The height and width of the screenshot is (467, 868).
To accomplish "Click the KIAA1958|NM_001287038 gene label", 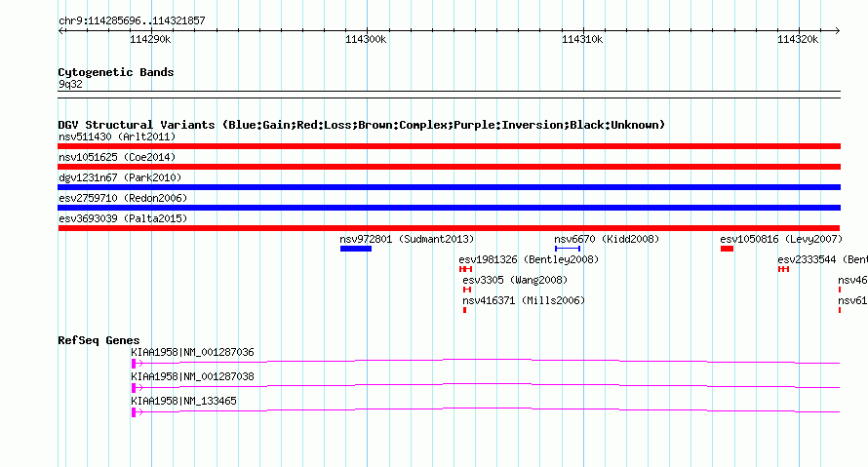I will (193, 376).
